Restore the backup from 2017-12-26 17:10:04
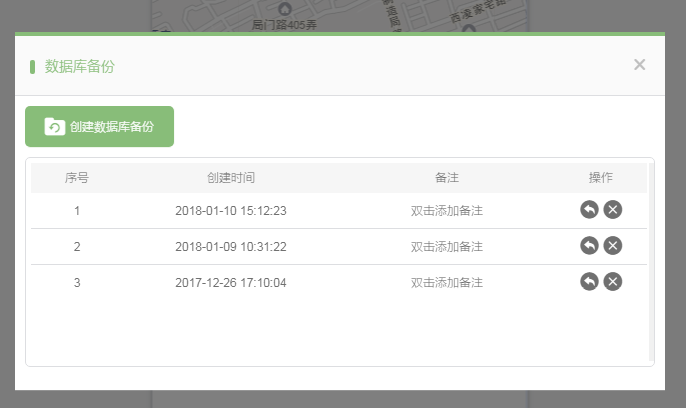This screenshot has width=686, height=408. tap(589, 281)
